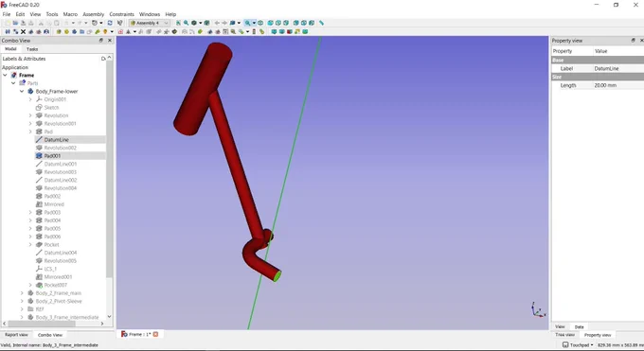Close the Frame : 1 document tab
The width and height of the screenshot is (644, 351).
tap(155, 334)
